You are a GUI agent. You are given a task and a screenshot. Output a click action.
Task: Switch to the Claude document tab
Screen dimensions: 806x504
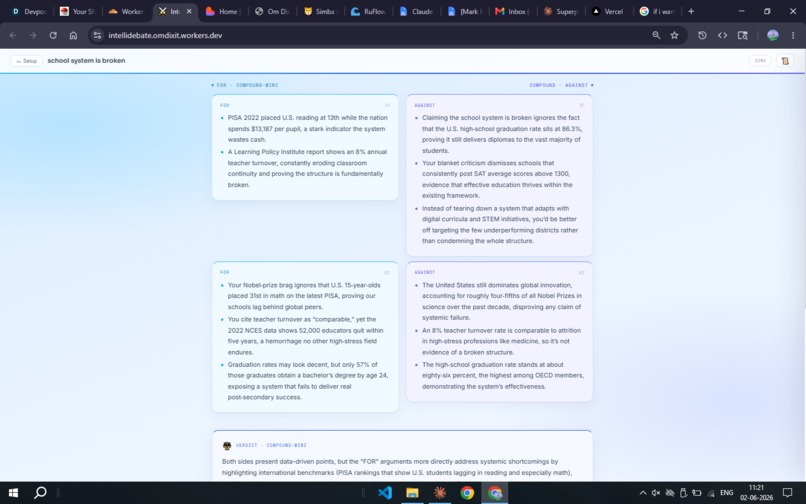point(417,11)
